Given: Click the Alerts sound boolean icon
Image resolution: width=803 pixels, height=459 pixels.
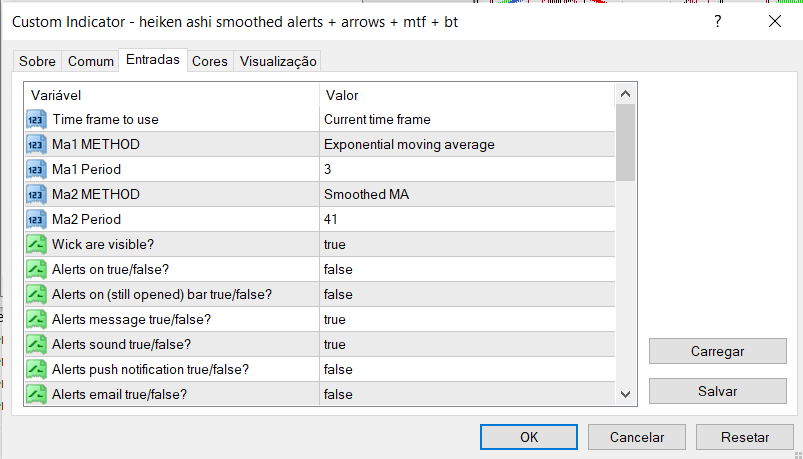Looking at the screenshot, I should pos(36,344).
